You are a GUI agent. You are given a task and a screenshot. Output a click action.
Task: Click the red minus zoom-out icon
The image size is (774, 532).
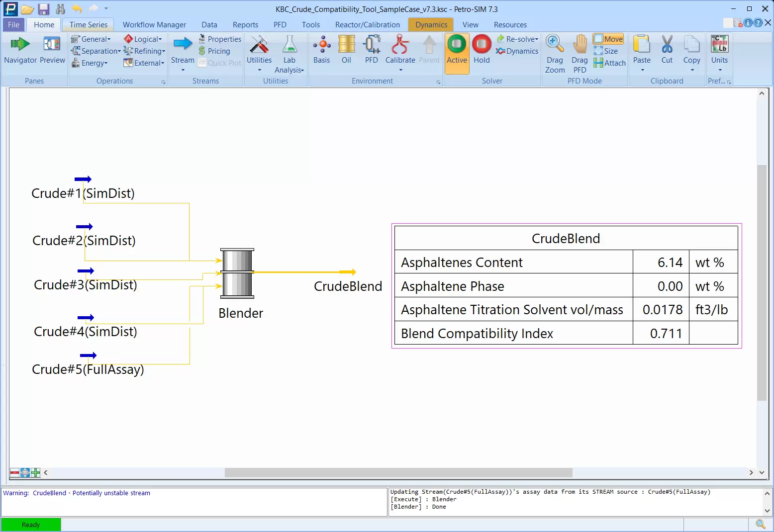[15, 473]
